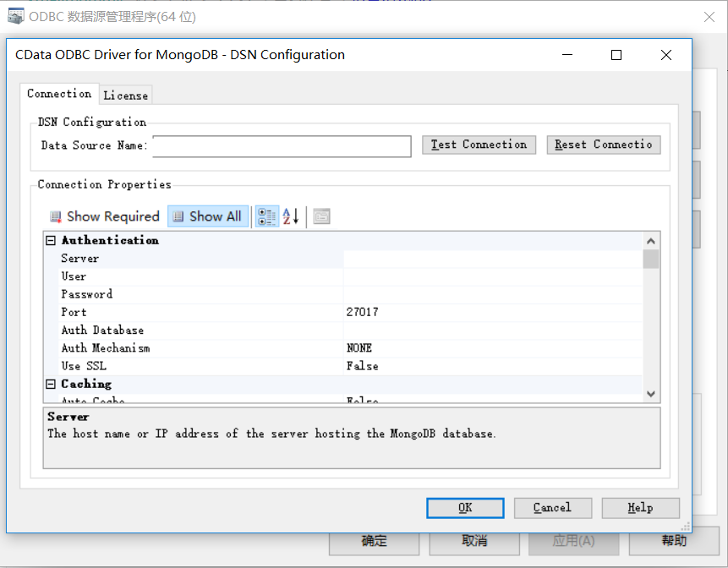Toggle Show All properties filter
728x568 pixels.
click(x=207, y=216)
